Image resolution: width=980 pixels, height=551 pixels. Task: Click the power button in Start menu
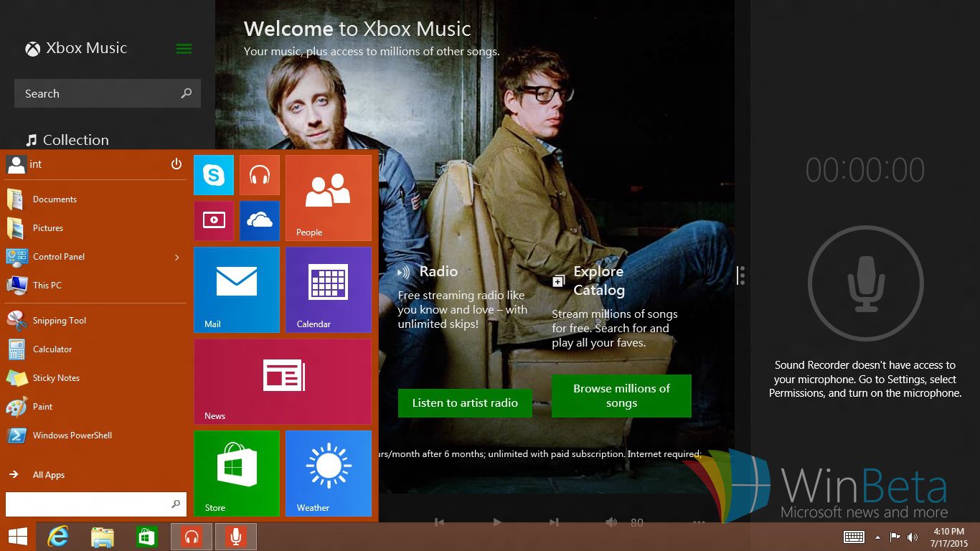[176, 164]
